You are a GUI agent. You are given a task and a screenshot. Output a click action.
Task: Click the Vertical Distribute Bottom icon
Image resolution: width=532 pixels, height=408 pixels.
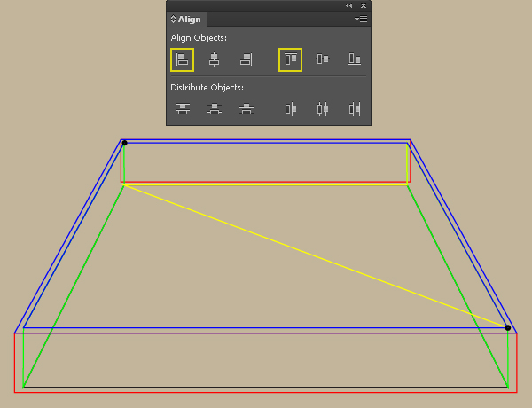coord(246,109)
